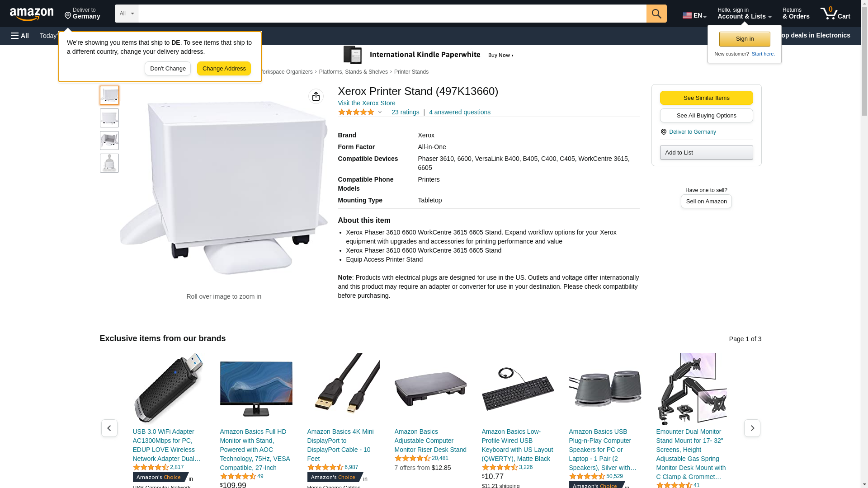Click the Change Address button
The width and height of the screenshot is (868, 488).
click(x=224, y=69)
